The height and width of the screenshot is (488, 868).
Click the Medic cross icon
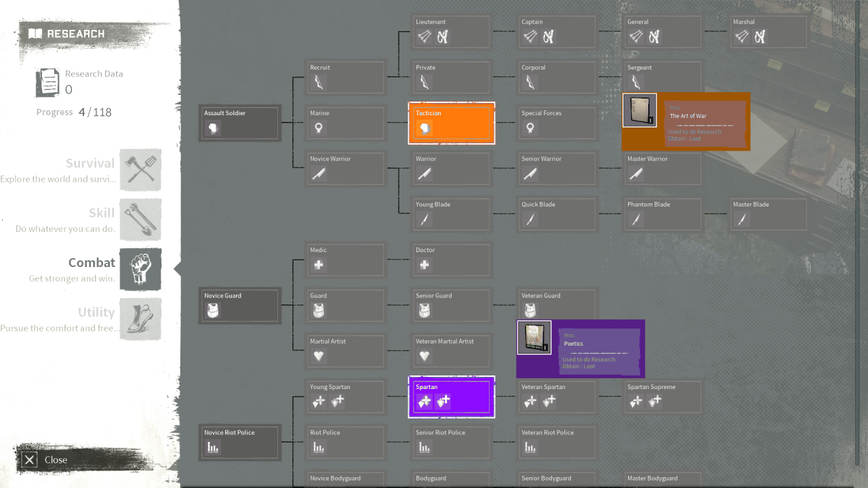tap(318, 265)
